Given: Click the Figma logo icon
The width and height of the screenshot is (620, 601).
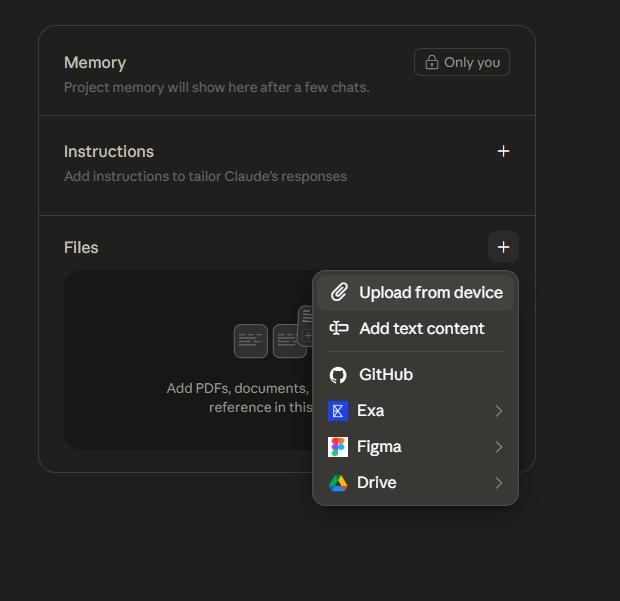Looking at the screenshot, I should [338, 447].
